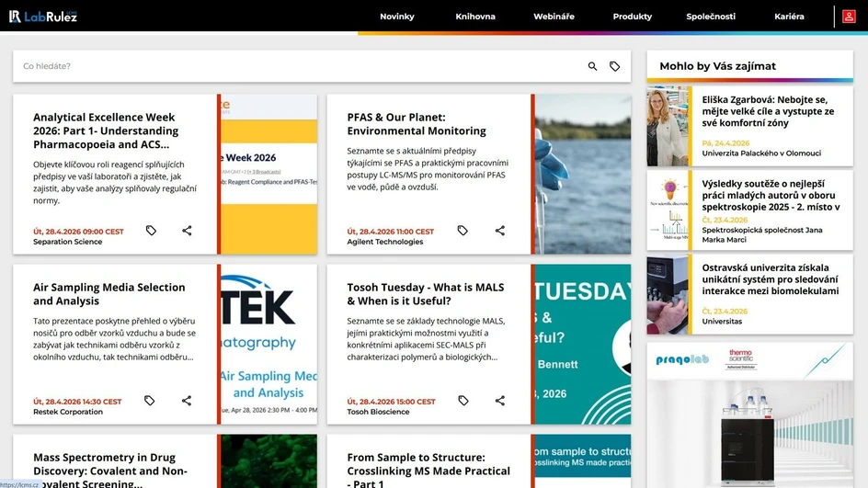Click the Tosoh Tuesday teal card image

tap(583, 344)
